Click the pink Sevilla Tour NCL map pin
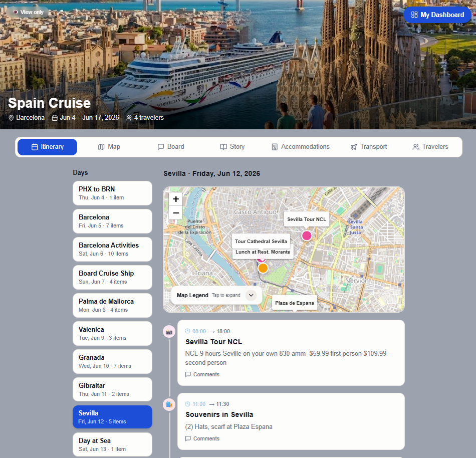Image resolution: width=476 pixels, height=458 pixels. tap(307, 236)
